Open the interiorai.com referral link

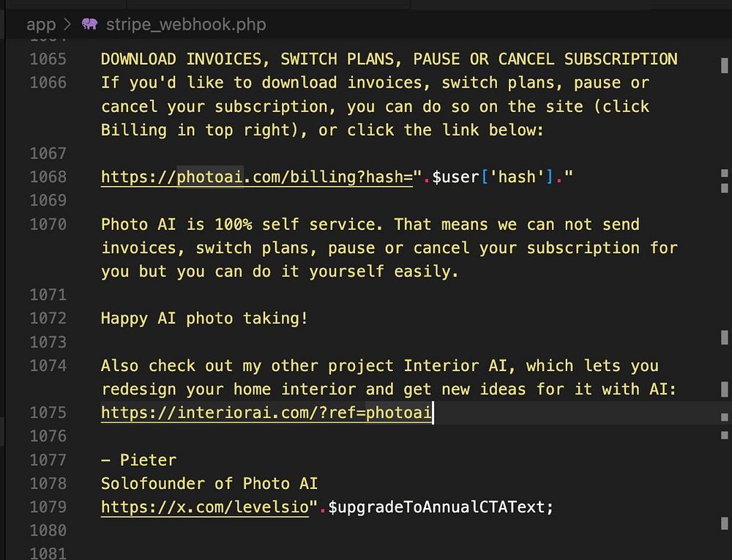pyautogui.click(x=266, y=413)
